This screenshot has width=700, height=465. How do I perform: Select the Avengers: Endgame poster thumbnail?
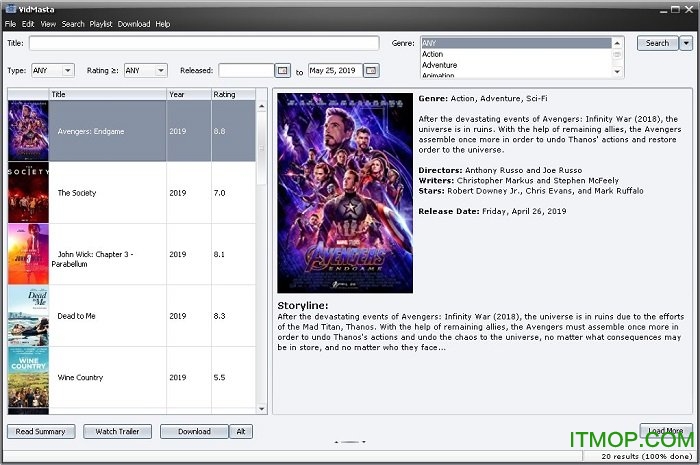pyautogui.click(x=28, y=131)
